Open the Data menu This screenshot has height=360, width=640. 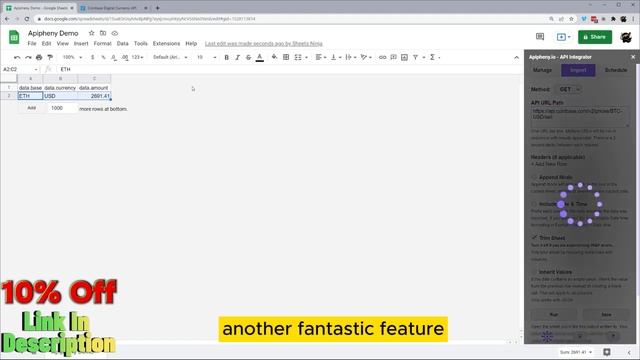pos(122,43)
